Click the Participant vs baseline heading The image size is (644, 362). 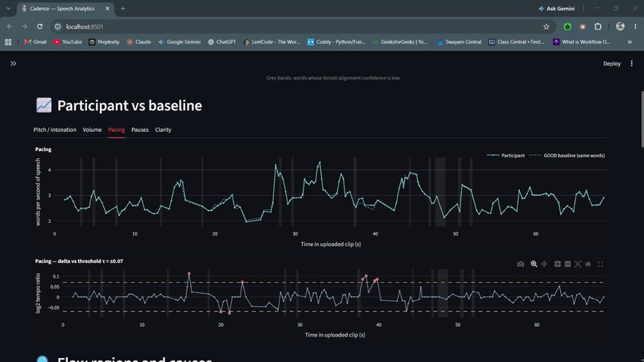[x=129, y=105]
